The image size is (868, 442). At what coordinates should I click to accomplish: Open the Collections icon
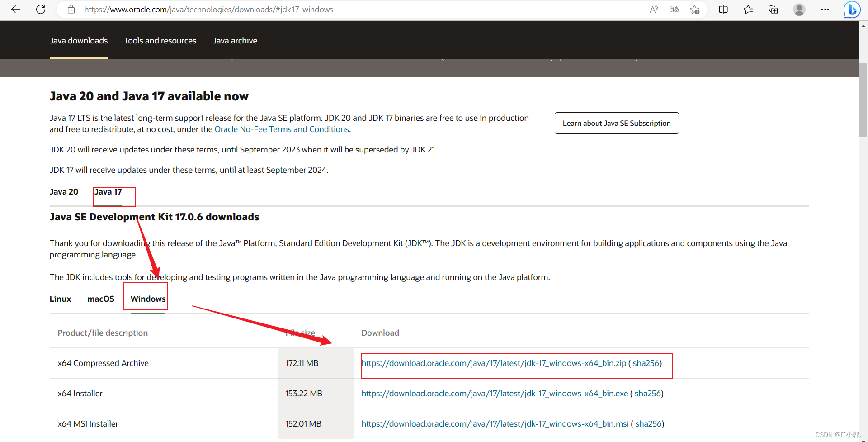(773, 9)
